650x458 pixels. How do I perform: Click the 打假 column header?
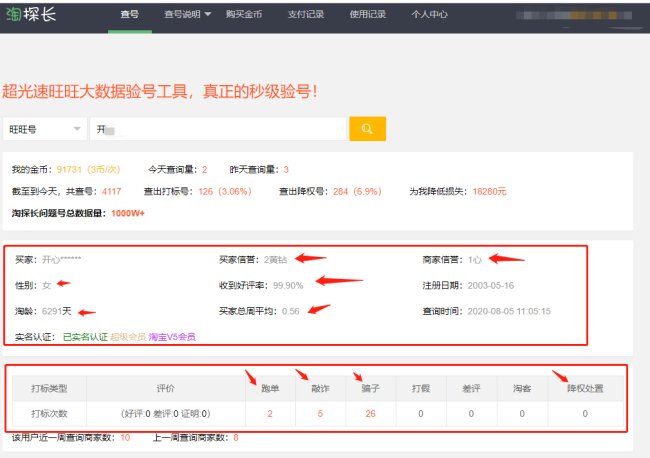(421, 388)
